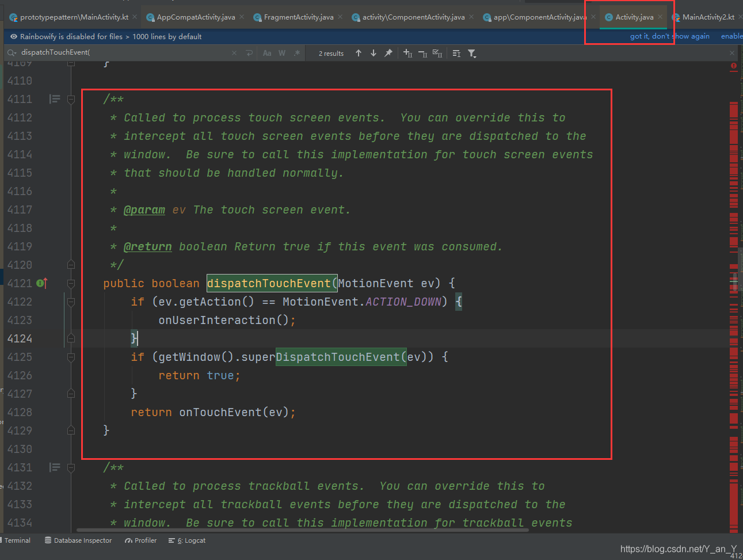Add selection for next occurrence
The image size is (743, 560).
tap(407, 53)
